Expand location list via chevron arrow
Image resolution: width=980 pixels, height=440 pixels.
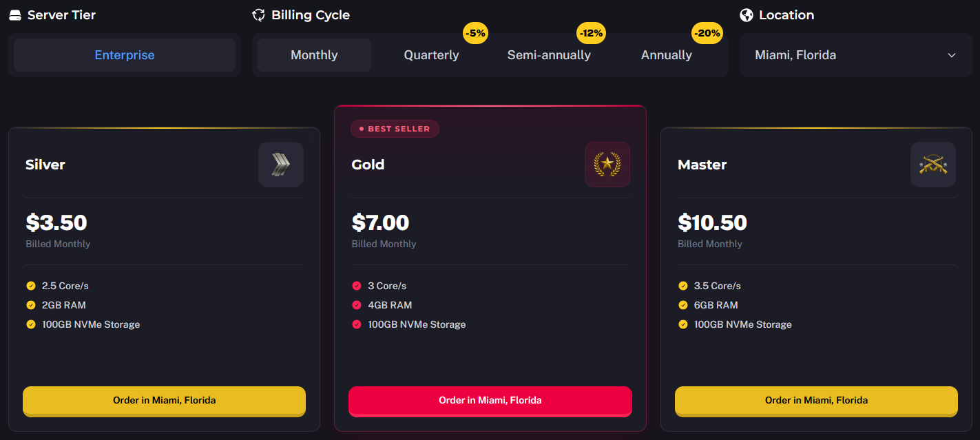(952, 55)
